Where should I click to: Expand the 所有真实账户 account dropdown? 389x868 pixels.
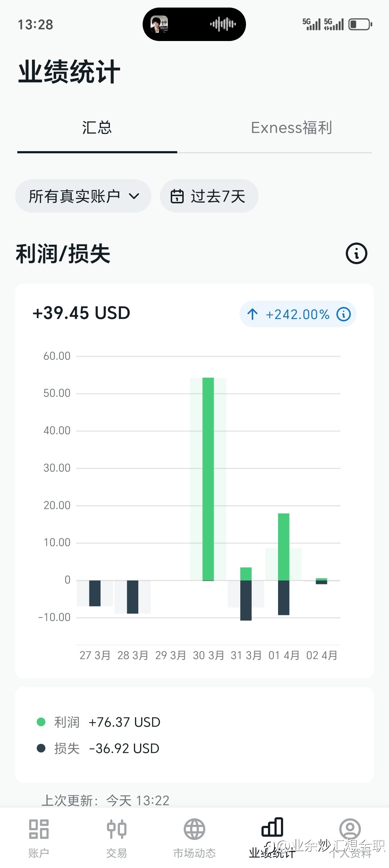[x=83, y=196]
